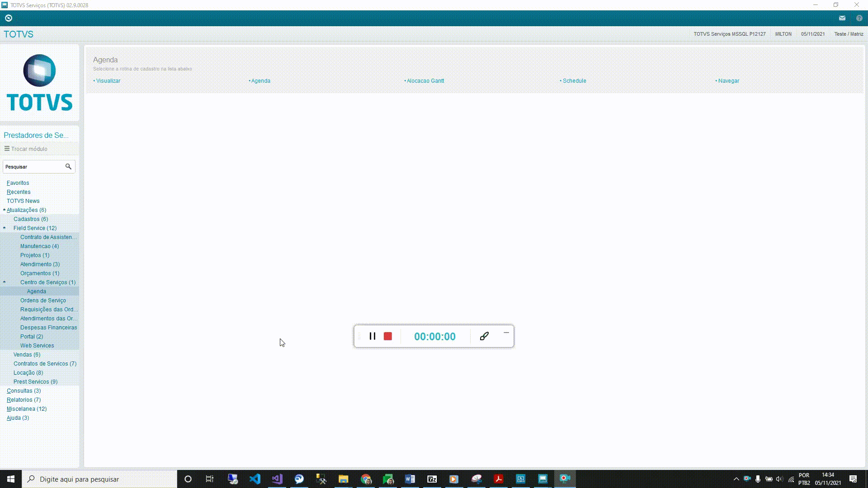The image size is (868, 488).
Task: Click the Cortana circle icon on taskbar
Action: pos(188,479)
